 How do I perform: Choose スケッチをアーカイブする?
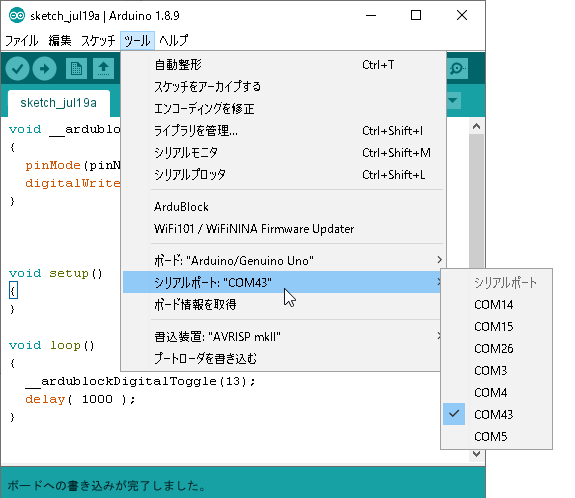283,87
